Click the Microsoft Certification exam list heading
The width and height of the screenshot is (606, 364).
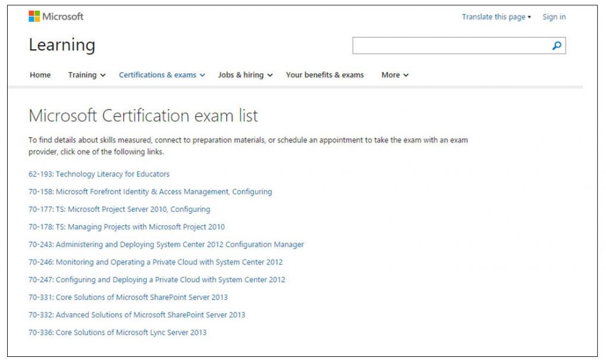coord(143,116)
